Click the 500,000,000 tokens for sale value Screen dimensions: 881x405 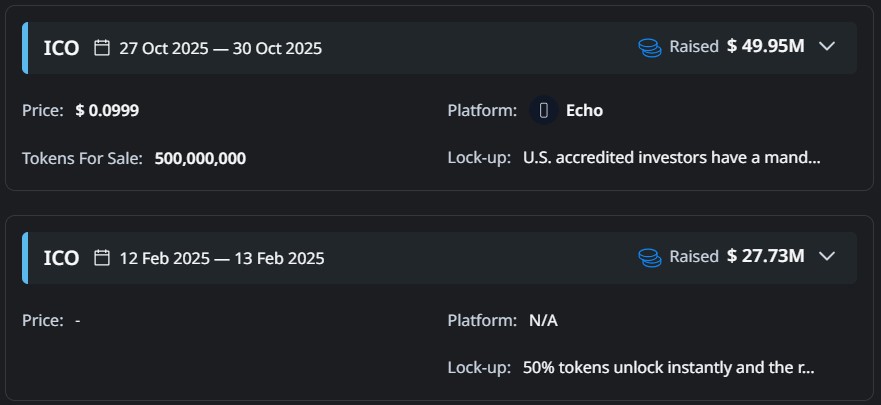[200, 158]
